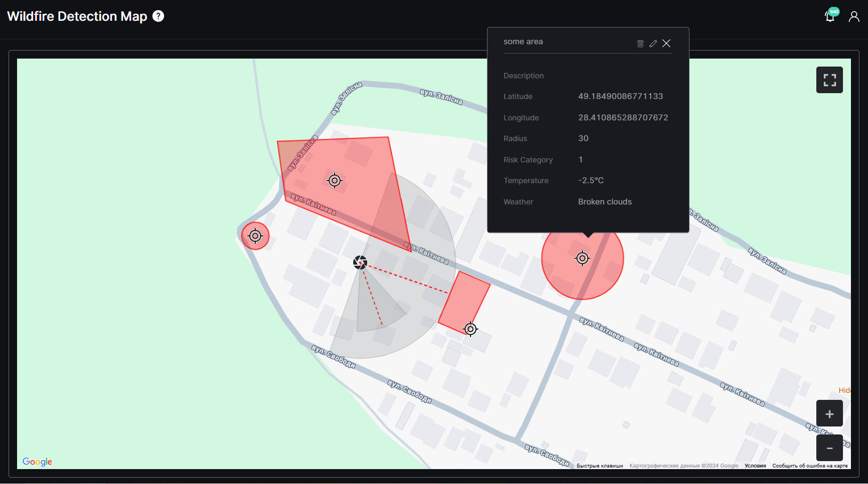
Task: Edit 'some area' with pencil icon
Action: [653, 44]
